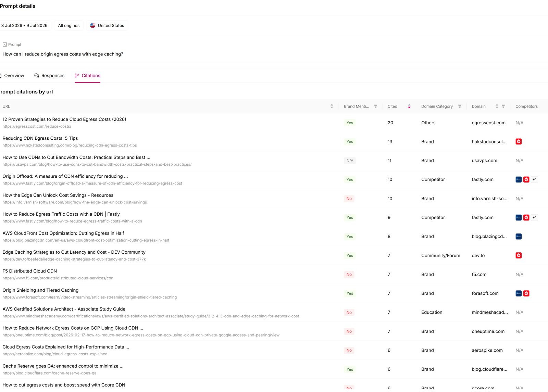Click the blue competitor icon in forasoft.com row

pos(519,293)
